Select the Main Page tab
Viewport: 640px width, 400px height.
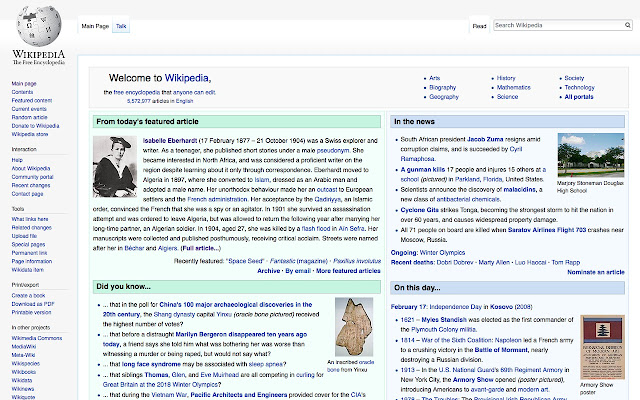click(x=95, y=26)
